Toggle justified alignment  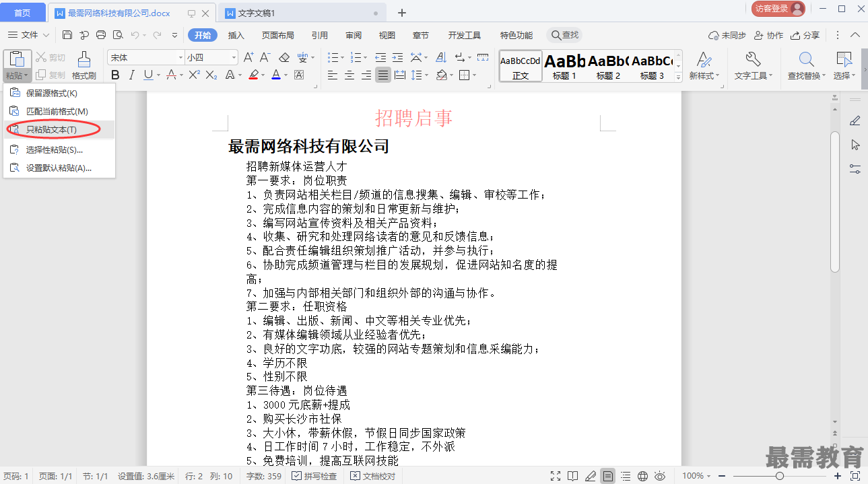click(383, 75)
